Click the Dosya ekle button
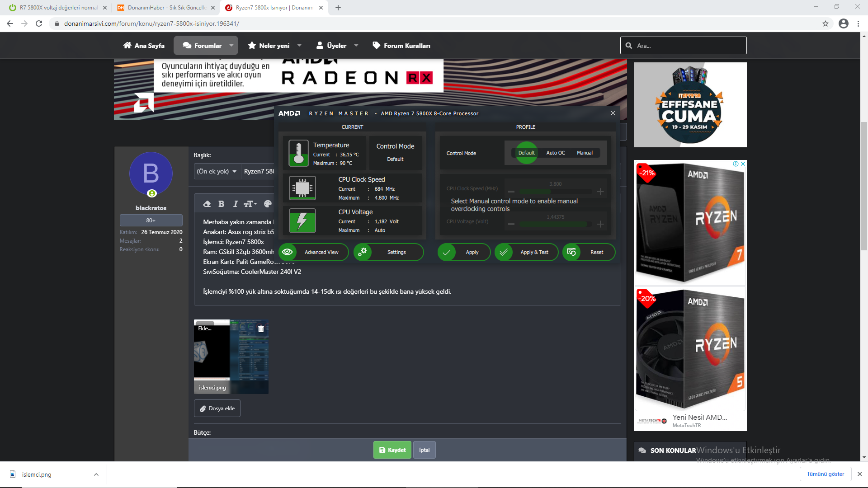Viewport: 868px width, 488px height. tap(217, 408)
